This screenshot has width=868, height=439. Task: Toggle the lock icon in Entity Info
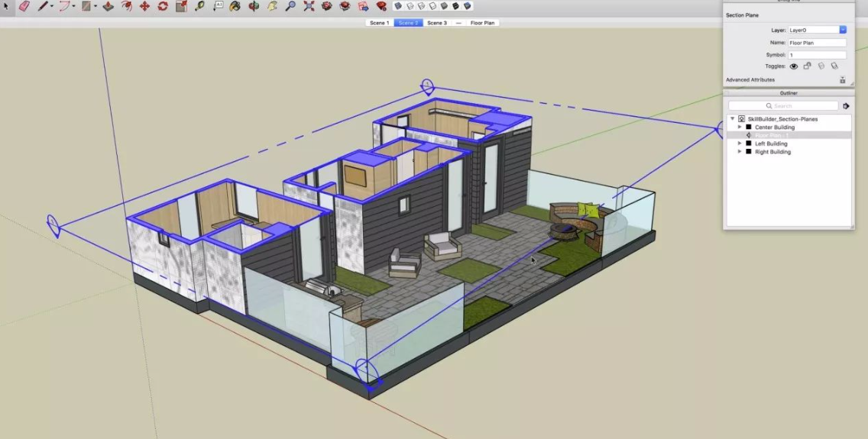[x=807, y=66]
